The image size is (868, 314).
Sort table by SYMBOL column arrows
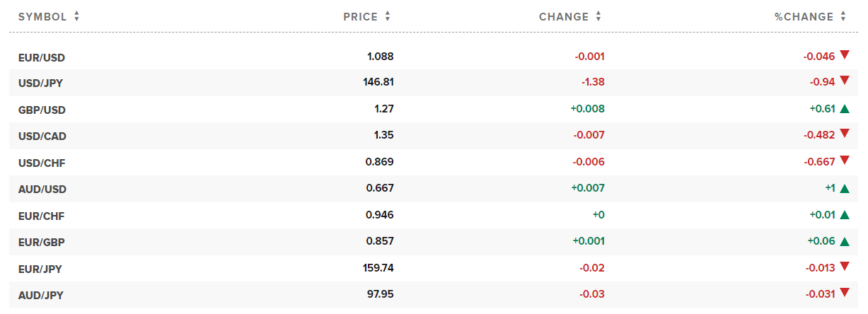(76, 16)
